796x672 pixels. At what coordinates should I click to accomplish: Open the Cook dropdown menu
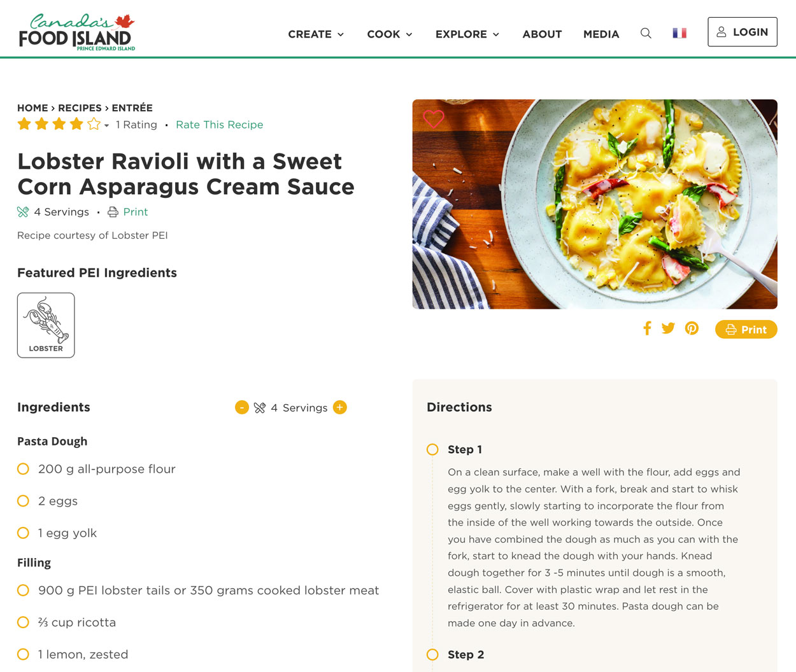click(x=390, y=34)
